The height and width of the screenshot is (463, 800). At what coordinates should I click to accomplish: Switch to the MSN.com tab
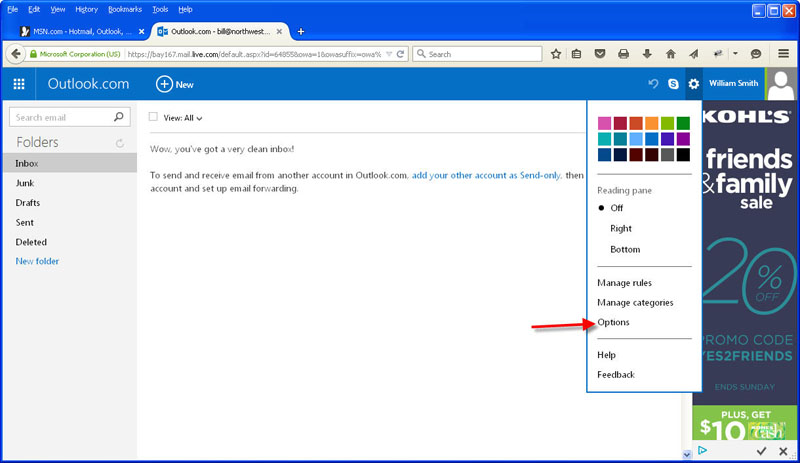(x=82, y=32)
